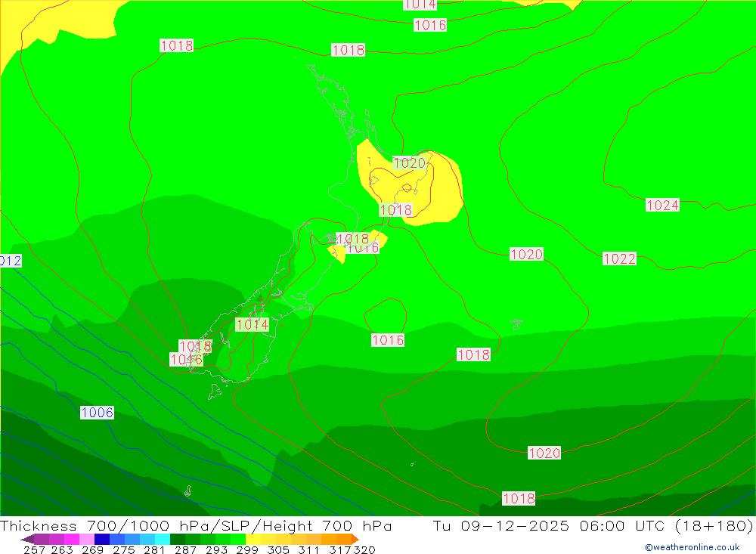
Task: Click the Chatham Islands outline east of New Zealand
Action: [516, 324]
